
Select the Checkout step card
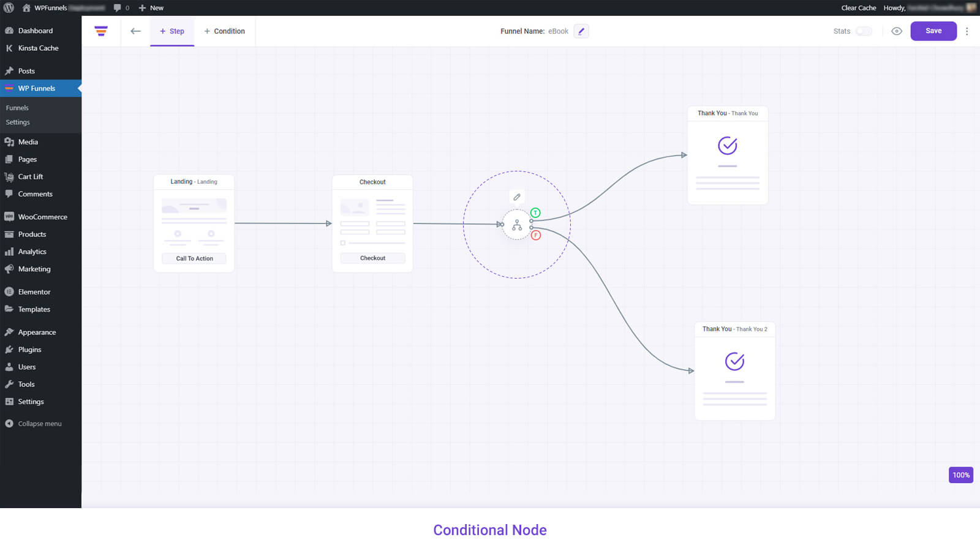coord(372,223)
